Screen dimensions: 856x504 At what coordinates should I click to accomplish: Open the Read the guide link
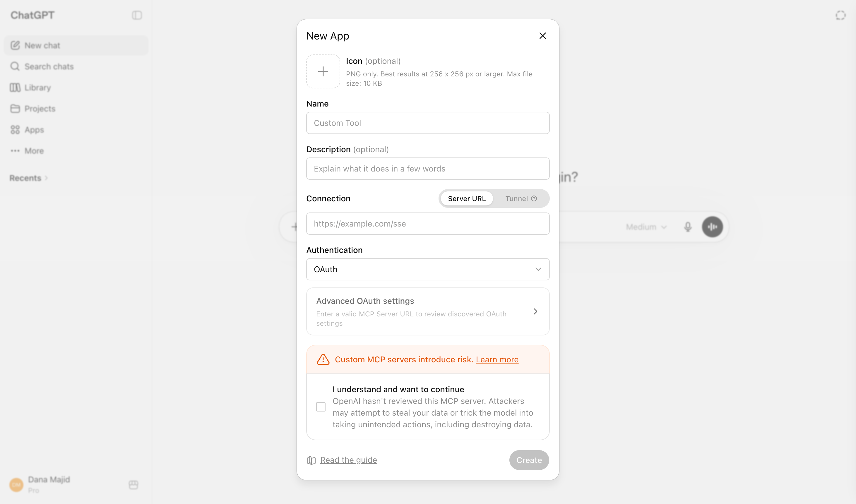point(348,460)
